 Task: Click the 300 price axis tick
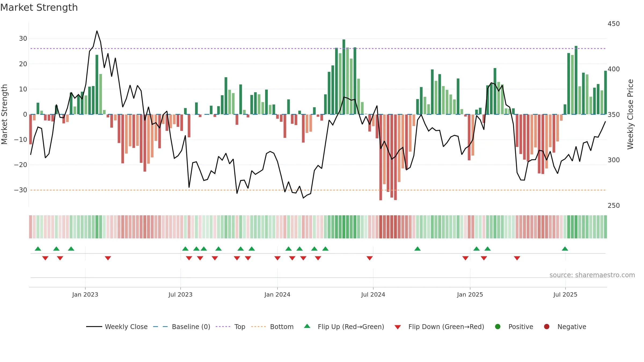coord(614,160)
